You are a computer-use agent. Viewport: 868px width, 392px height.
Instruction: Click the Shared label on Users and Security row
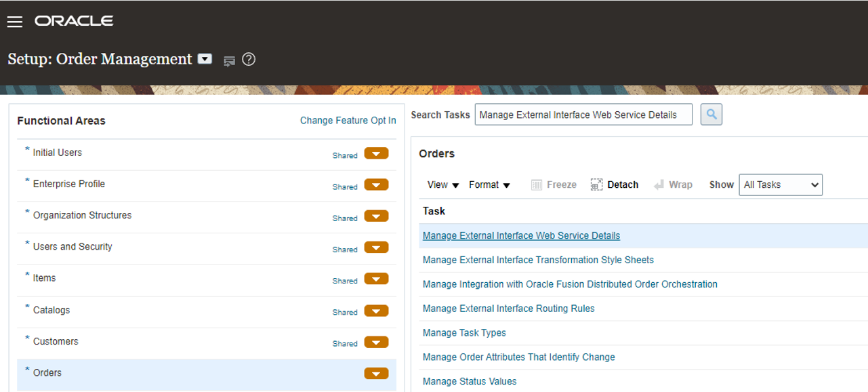[x=345, y=250]
